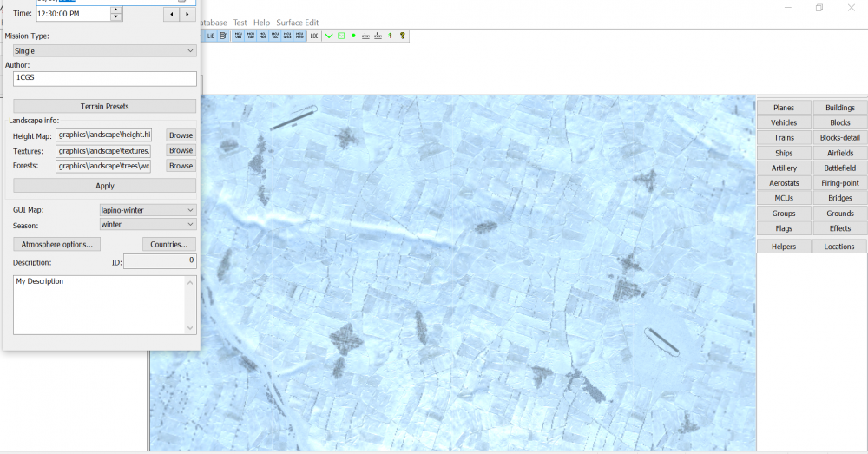The height and width of the screenshot is (454, 868).
Task: Click the green dot toolbar icon
Action: click(353, 36)
